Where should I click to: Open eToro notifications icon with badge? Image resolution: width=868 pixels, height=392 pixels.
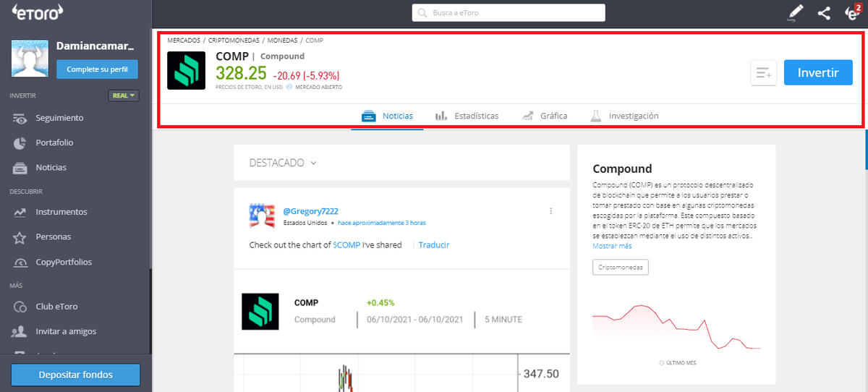pos(852,12)
